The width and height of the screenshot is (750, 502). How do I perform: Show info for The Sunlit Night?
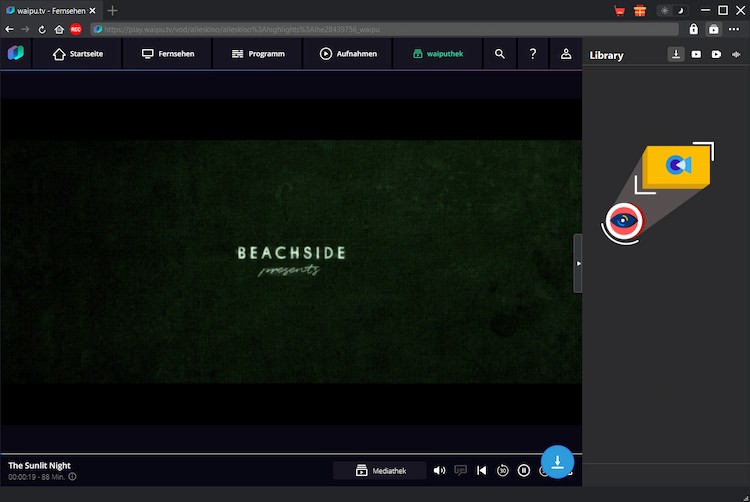[x=72, y=477]
